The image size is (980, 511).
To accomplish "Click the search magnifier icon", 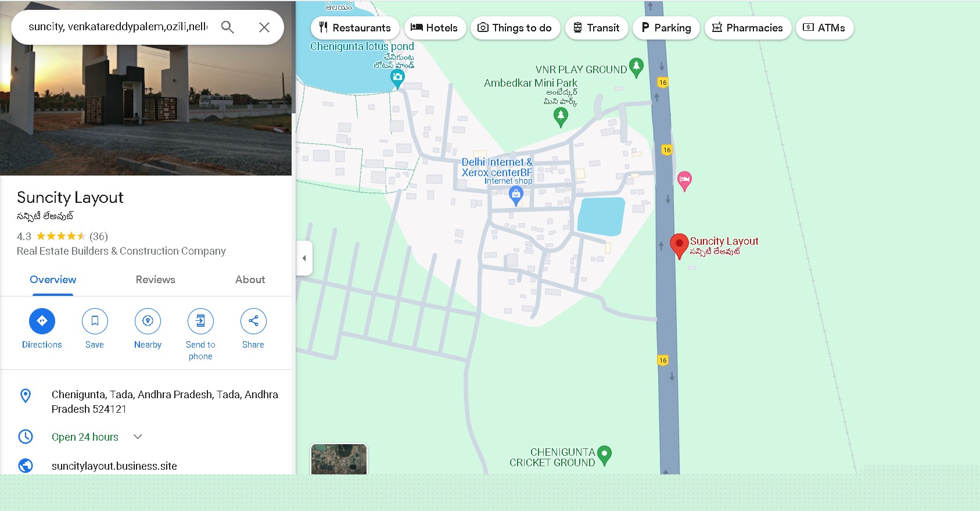I will [227, 27].
